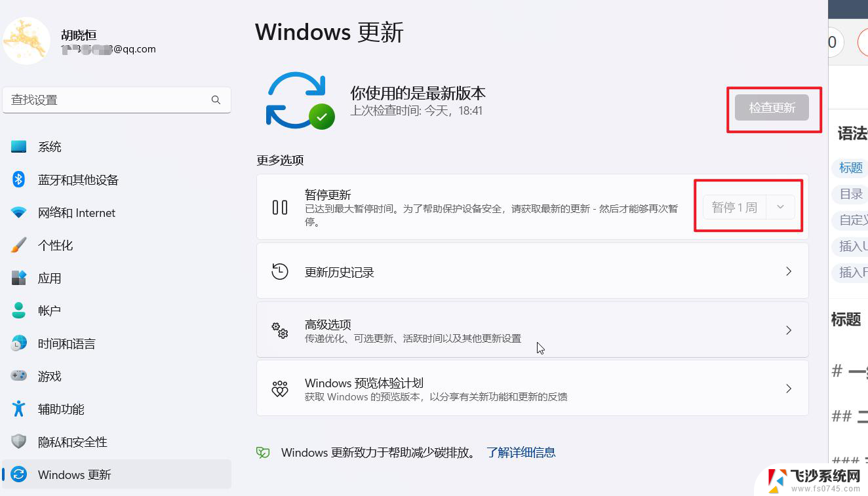The height and width of the screenshot is (496, 868).
Task: Click the search magnifier icon in settings box
Action: click(216, 100)
